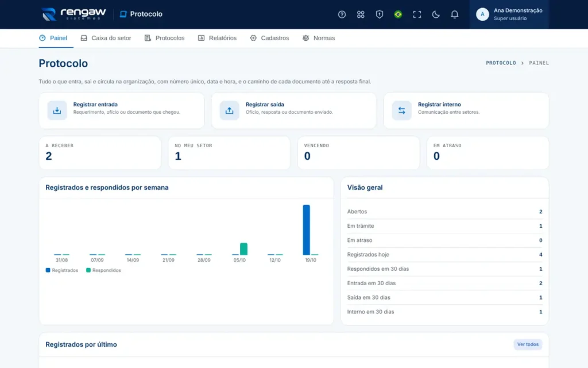Image resolution: width=588 pixels, height=368 pixels.
Task: Click the 31/08 axis label
Action: [62, 260]
